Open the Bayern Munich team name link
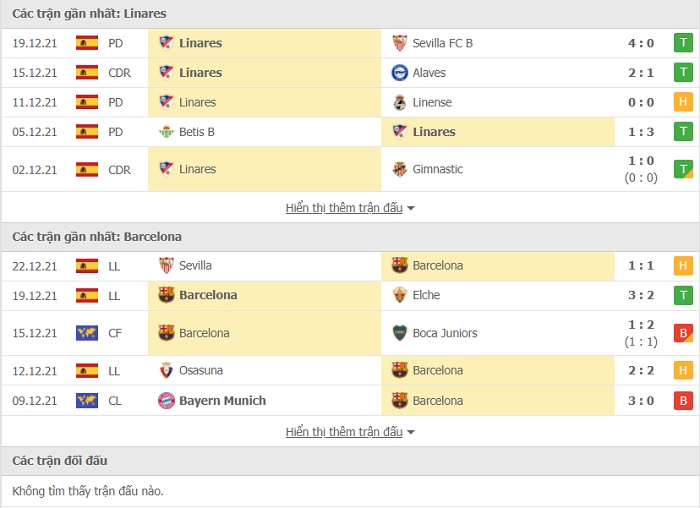The width and height of the screenshot is (700, 508). pyautogui.click(x=222, y=400)
